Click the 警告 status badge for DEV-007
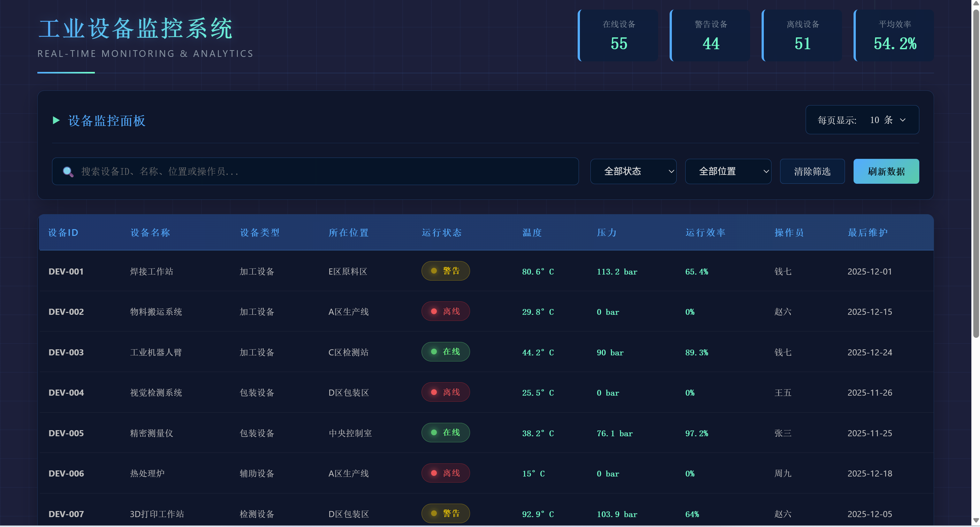Screen dimensions: 980x527 445,513
